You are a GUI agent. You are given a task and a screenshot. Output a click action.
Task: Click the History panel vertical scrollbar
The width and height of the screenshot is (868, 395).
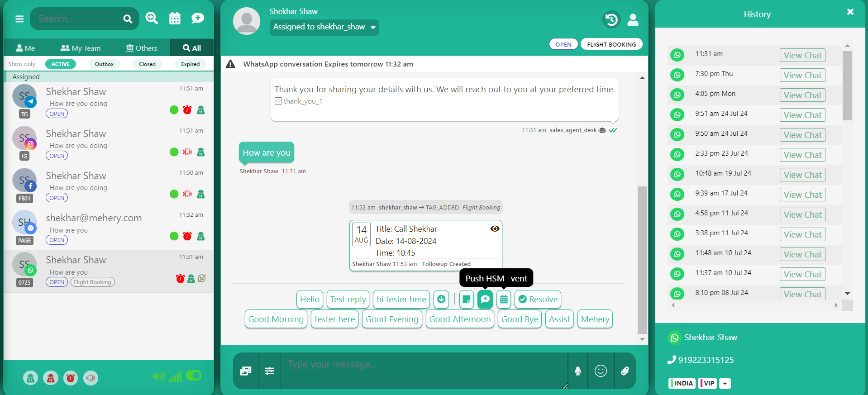847,85
